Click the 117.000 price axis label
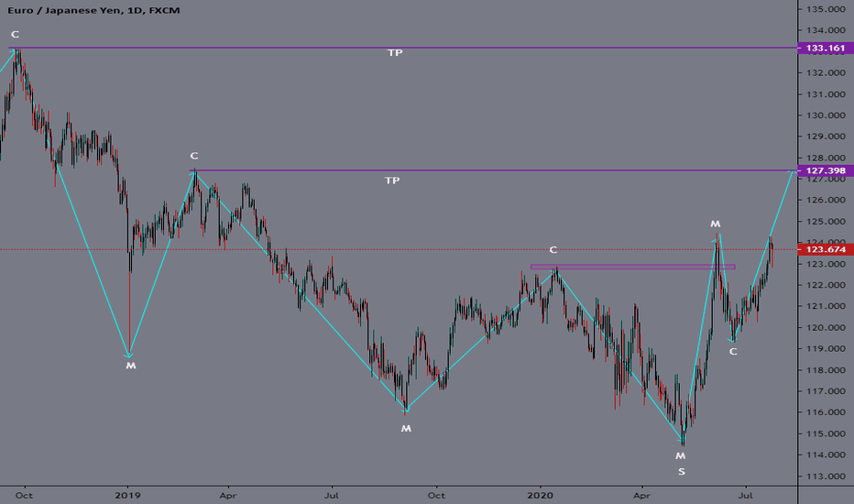The image size is (854, 504). (x=826, y=391)
